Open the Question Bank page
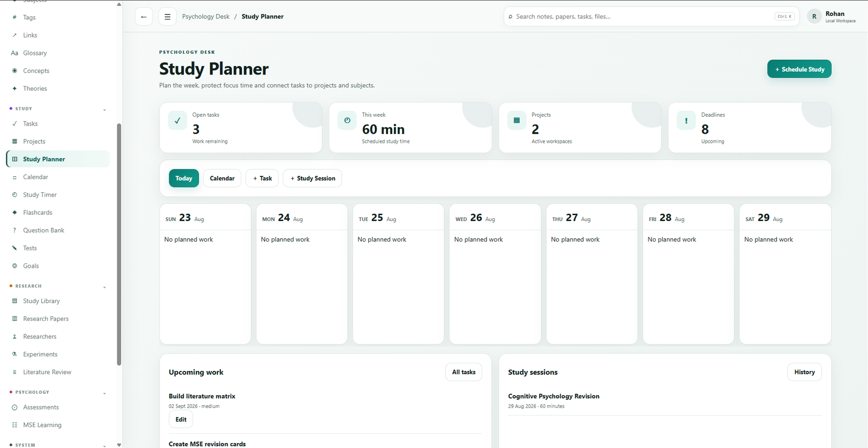 coord(58,230)
